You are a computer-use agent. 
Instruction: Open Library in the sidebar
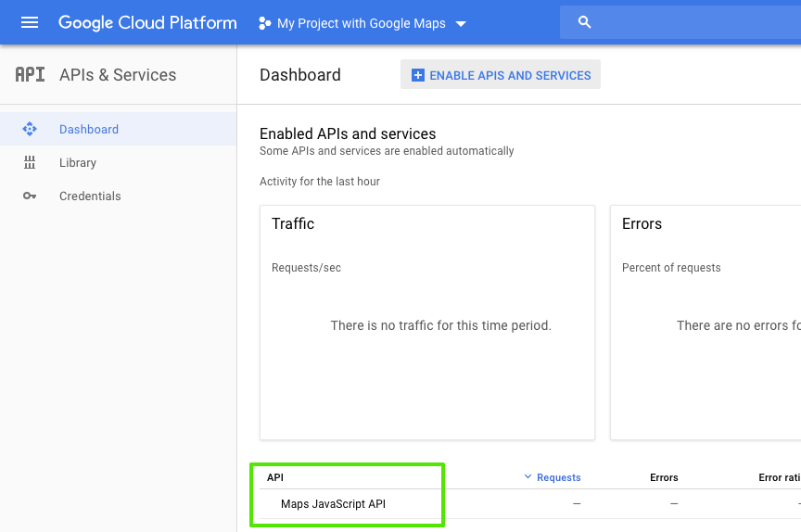[118, 162]
